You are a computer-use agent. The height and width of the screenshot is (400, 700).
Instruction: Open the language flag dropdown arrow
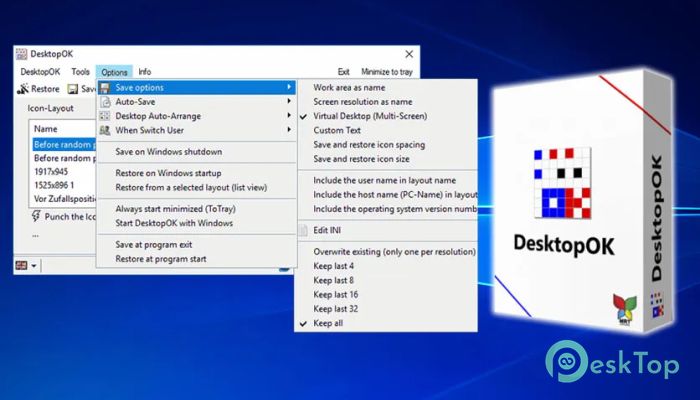(x=34, y=266)
